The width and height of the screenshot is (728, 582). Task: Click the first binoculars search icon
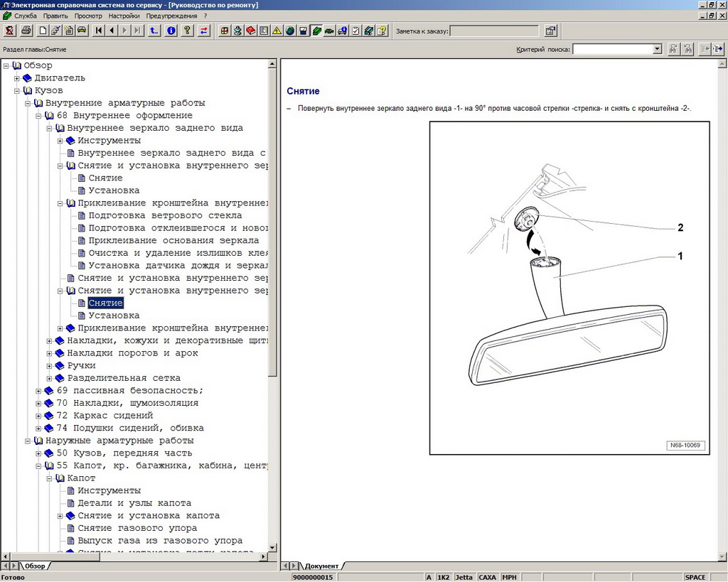coord(673,49)
